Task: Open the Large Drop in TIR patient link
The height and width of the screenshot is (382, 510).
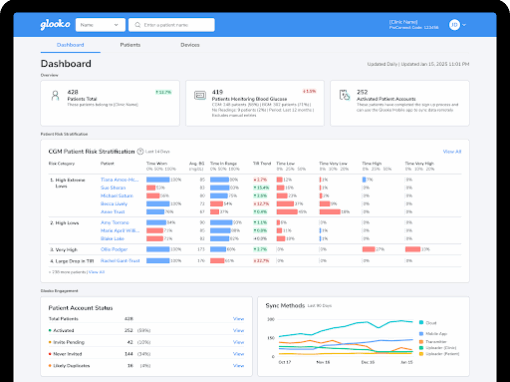Action: click(x=120, y=261)
